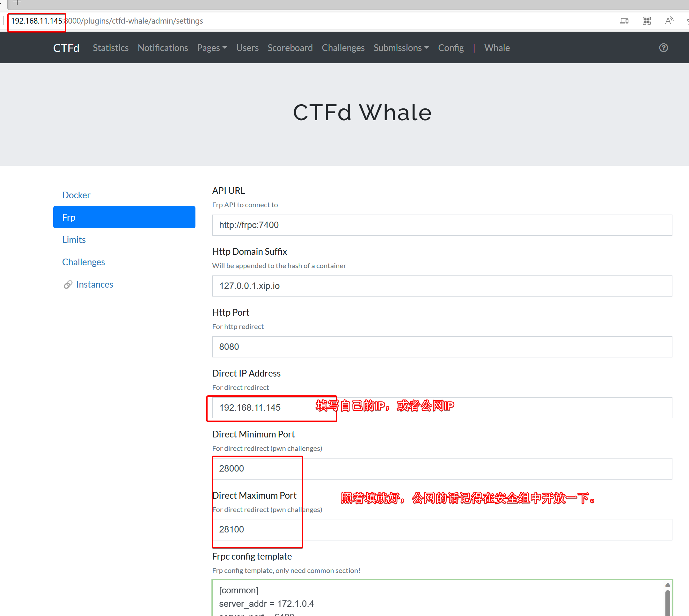Image resolution: width=689 pixels, height=616 pixels.
Task: Open the Config page
Action: (x=451, y=48)
